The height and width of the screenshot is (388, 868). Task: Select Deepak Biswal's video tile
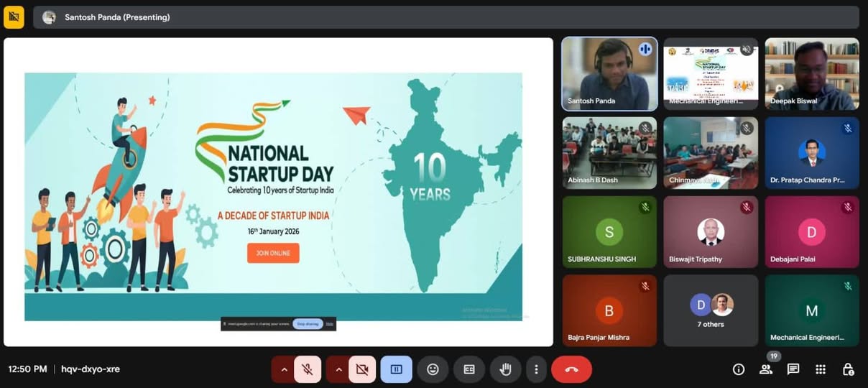tap(811, 74)
